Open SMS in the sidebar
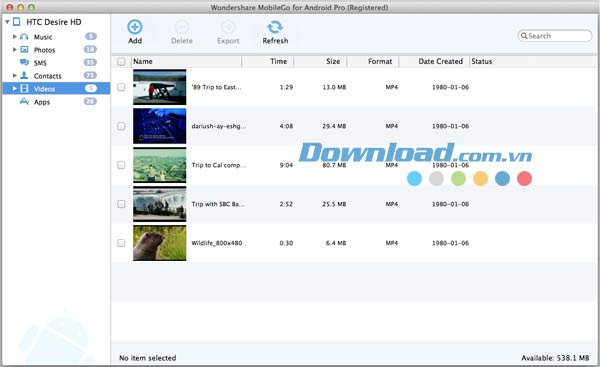 [x=40, y=63]
